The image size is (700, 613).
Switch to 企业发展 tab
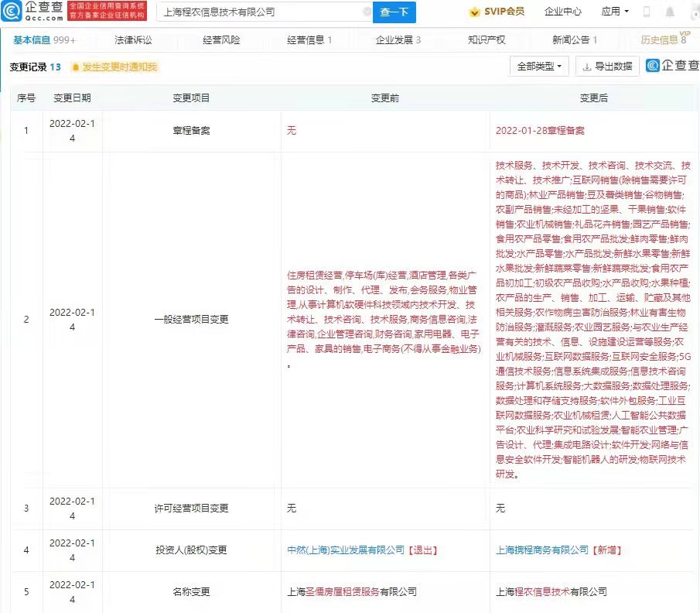pyautogui.click(x=398, y=40)
